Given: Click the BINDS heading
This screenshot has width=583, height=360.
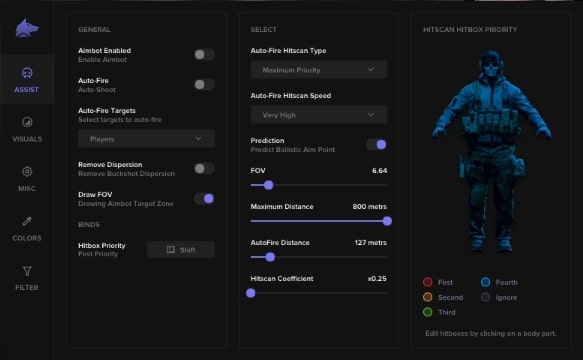Looking at the screenshot, I should pos(89,225).
